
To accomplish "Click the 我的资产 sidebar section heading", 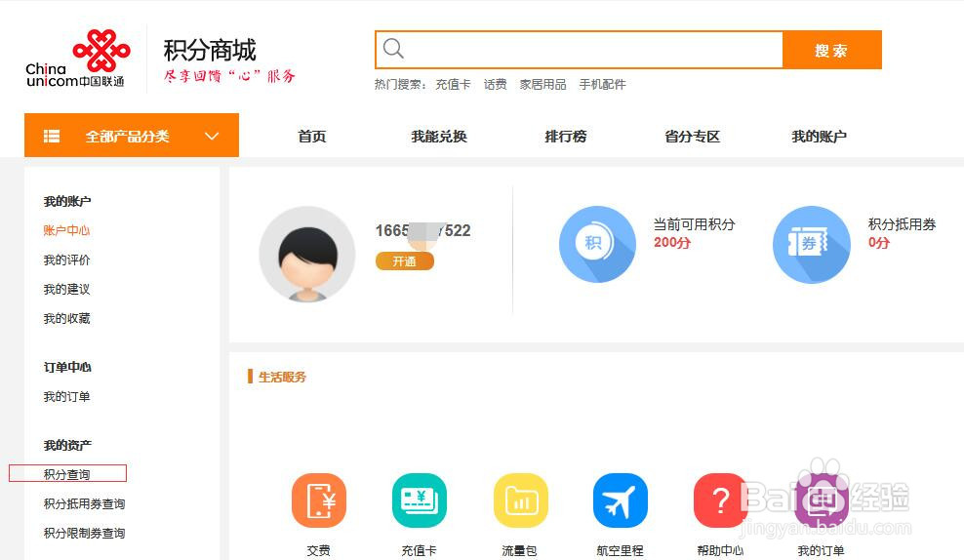I will (x=67, y=446).
